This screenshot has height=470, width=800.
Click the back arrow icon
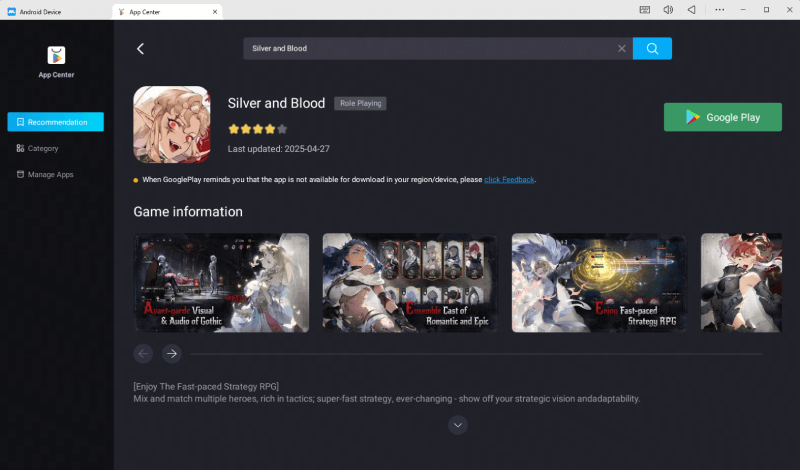[x=140, y=48]
